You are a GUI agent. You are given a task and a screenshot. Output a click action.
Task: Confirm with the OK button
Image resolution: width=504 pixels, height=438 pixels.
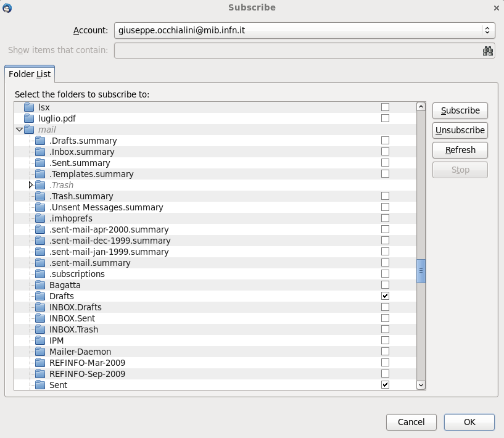point(469,422)
